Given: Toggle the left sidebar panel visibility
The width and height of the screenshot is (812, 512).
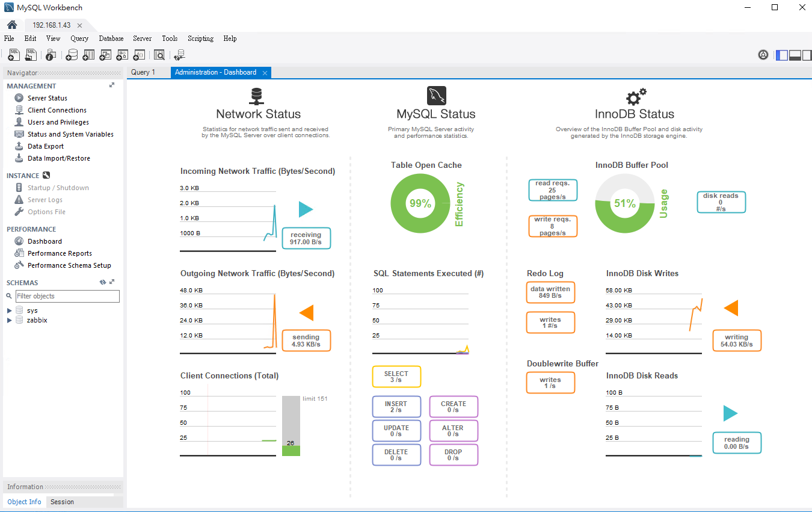Looking at the screenshot, I should click(782, 55).
